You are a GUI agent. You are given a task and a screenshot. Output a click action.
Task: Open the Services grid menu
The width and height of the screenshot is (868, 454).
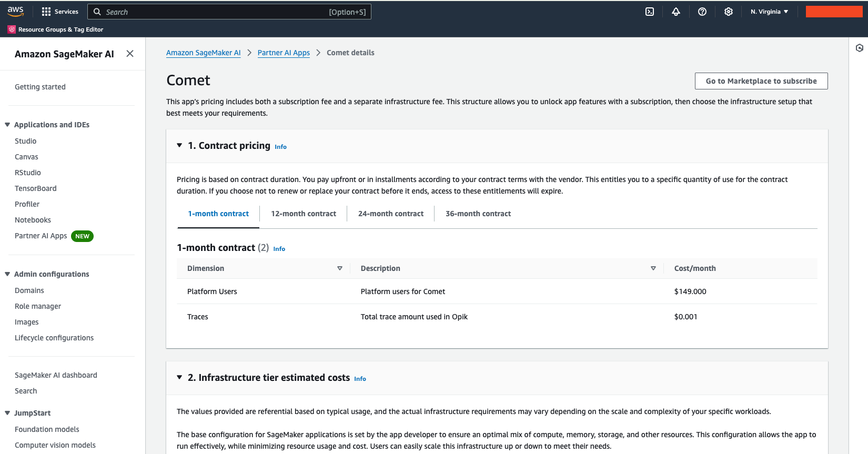[x=60, y=12]
